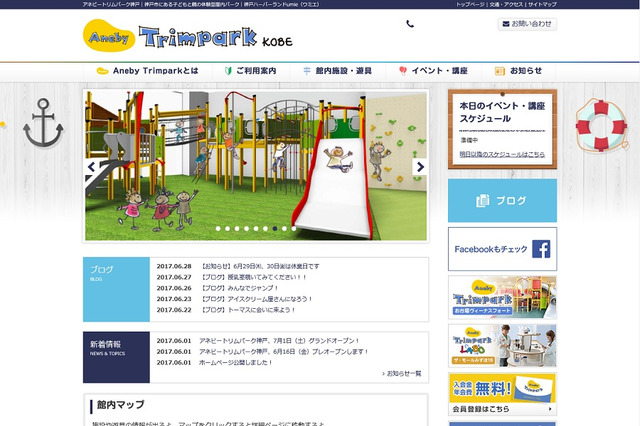The image size is (640, 426).
Task: Select the eighth carousel dot
Action: click(x=284, y=229)
